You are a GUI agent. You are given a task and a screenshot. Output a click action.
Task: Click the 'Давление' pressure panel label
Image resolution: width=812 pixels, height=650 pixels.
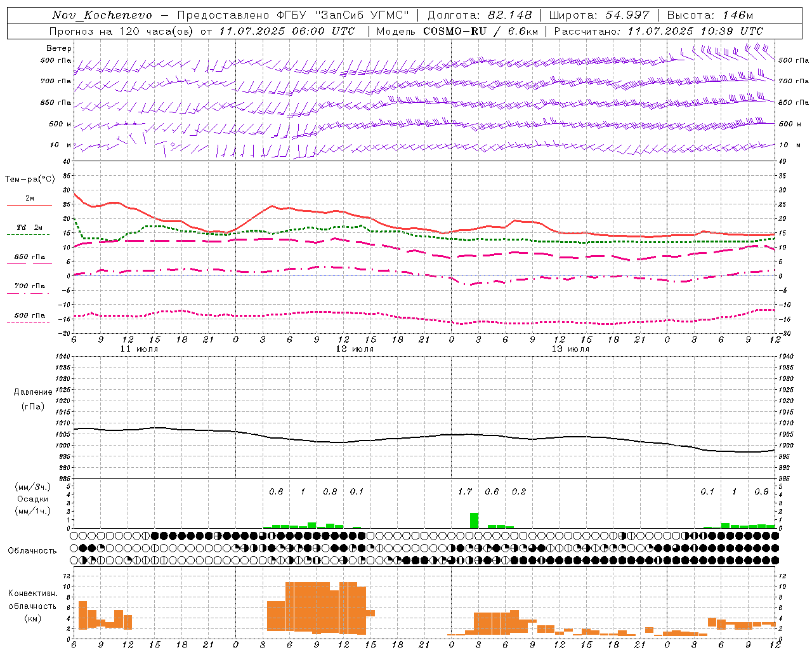coord(33,392)
